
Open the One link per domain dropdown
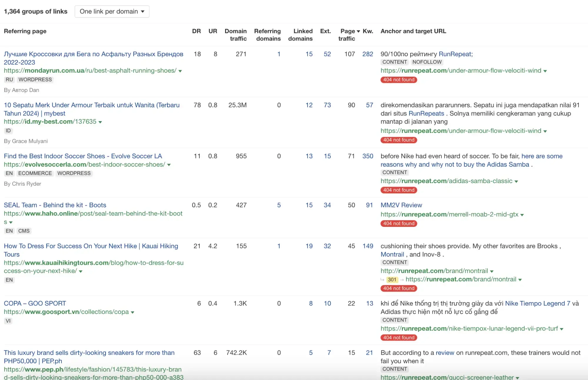[112, 11]
